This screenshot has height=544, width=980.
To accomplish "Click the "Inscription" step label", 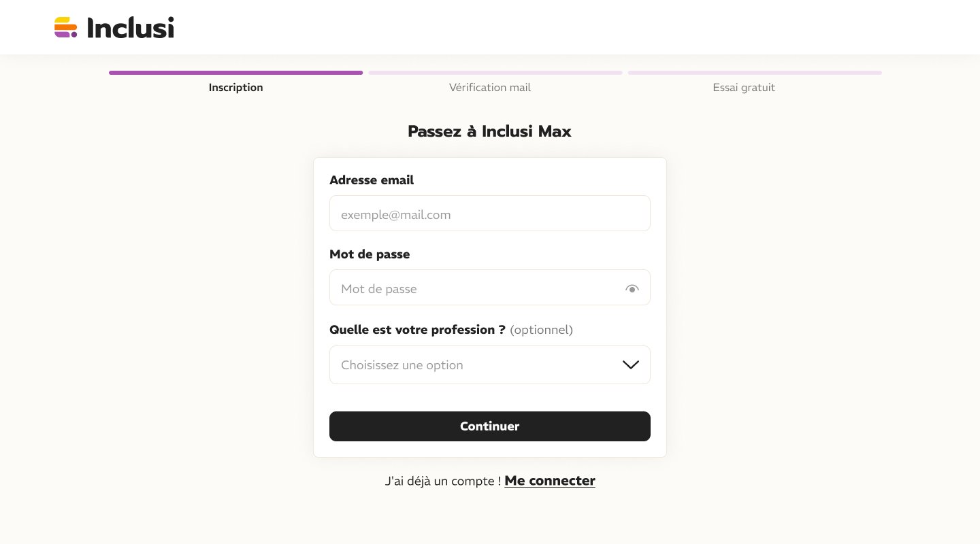I will point(235,88).
